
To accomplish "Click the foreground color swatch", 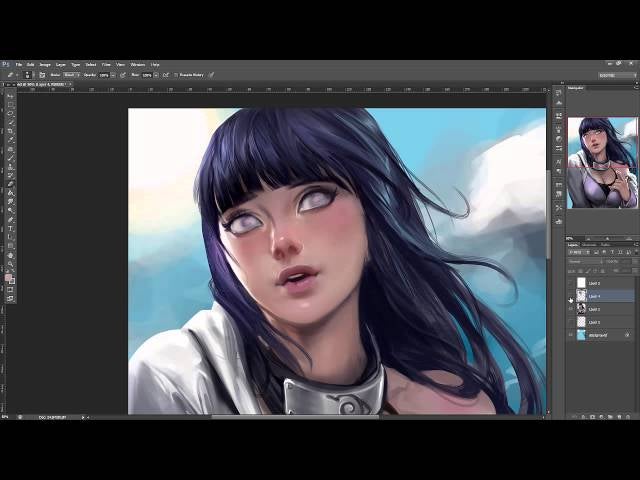I will (x=8, y=275).
